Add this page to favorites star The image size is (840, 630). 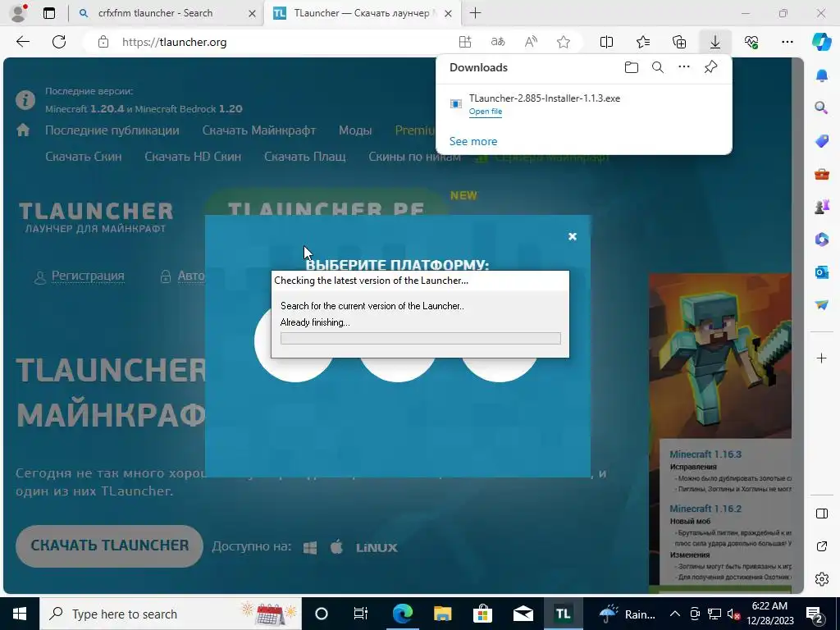click(563, 42)
